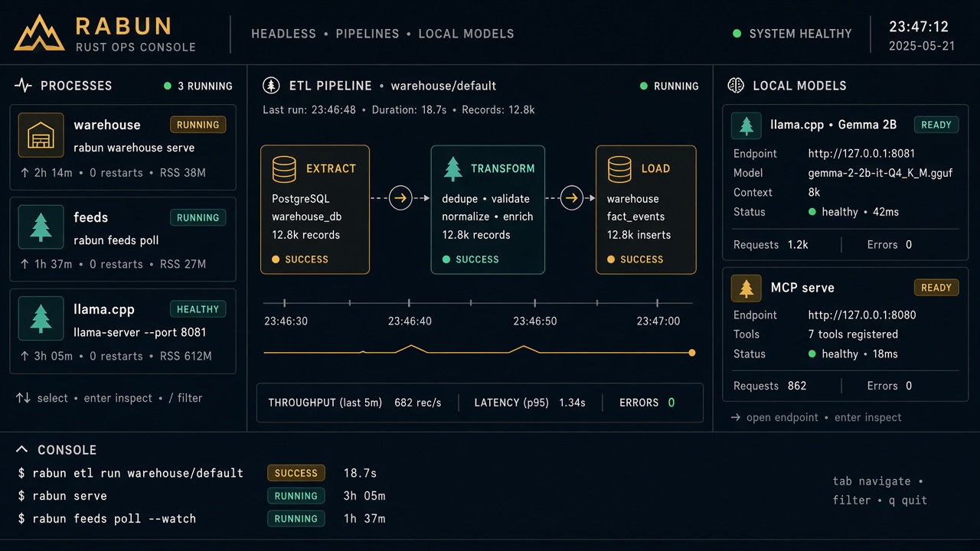Click the current-time dot on throughput graph
Viewport: 980px width, 551px height.
[x=692, y=353]
